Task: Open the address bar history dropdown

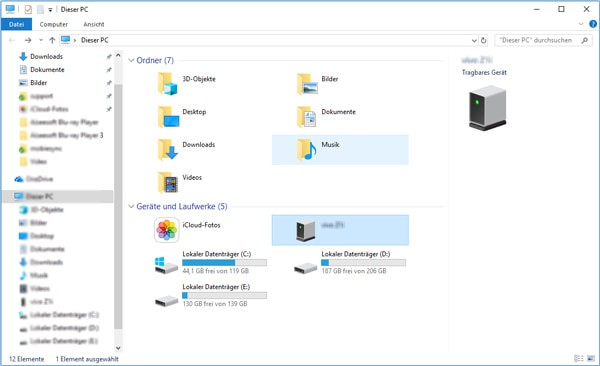Action: [474, 40]
